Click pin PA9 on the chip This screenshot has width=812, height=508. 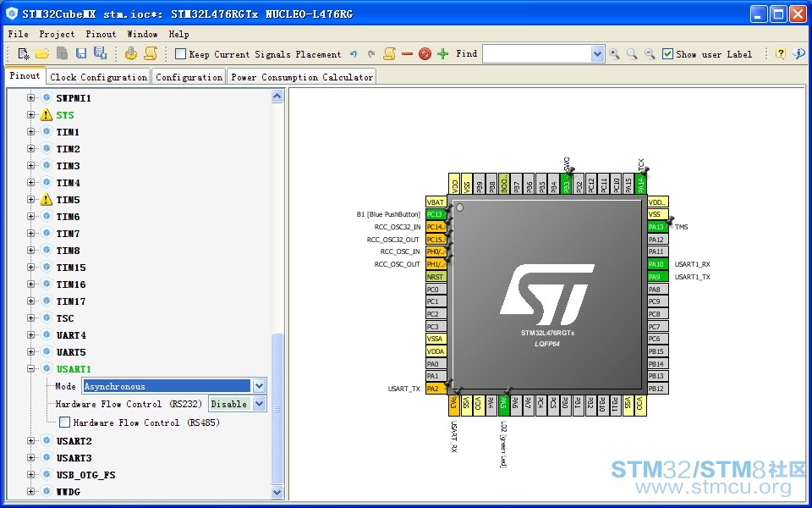658,277
